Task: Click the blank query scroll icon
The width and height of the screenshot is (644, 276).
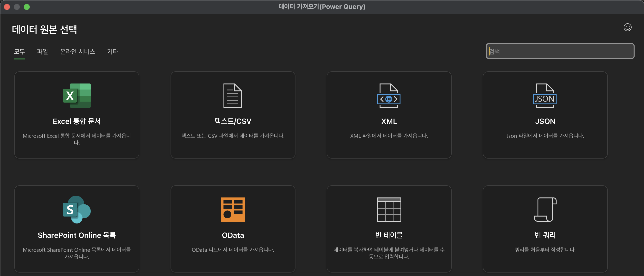Action: tap(545, 210)
